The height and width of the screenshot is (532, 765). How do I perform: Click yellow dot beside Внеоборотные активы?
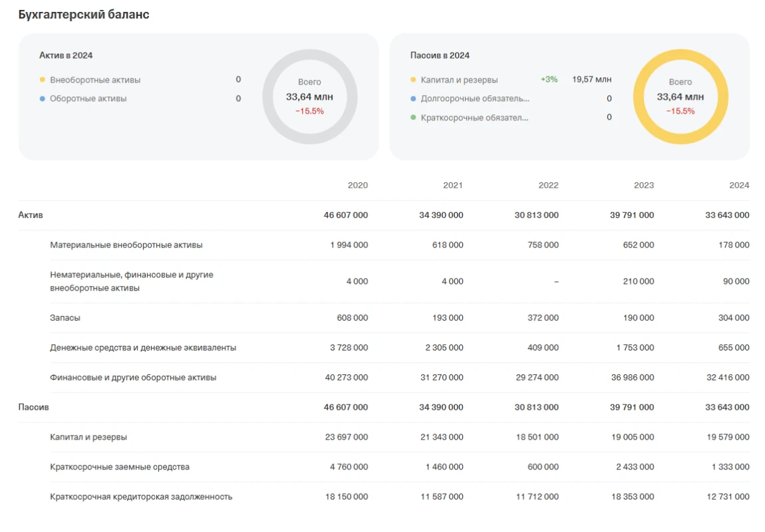point(43,80)
